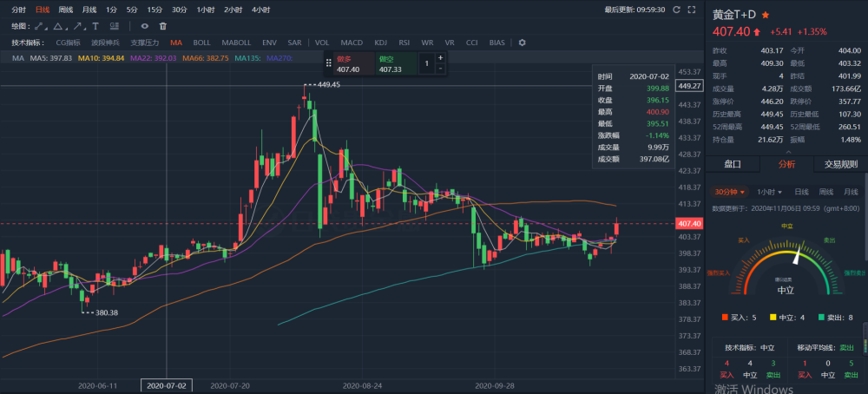Select the 4小时 timeframe
This screenshot has height=394, width=868.
[260, 10]
